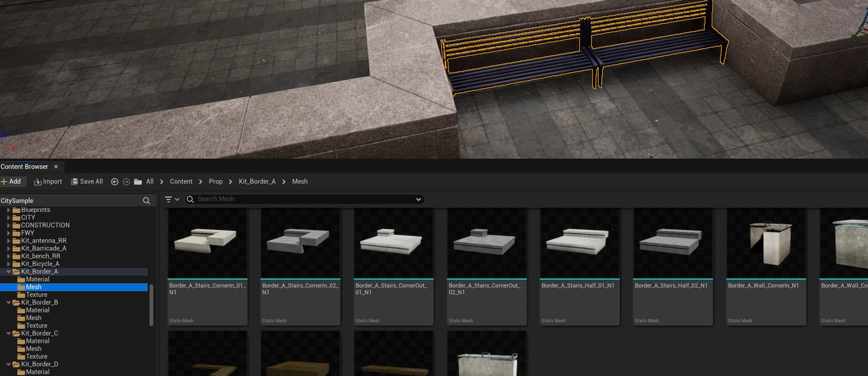Click the folder icon beside Kit_bench_RR

16,257
